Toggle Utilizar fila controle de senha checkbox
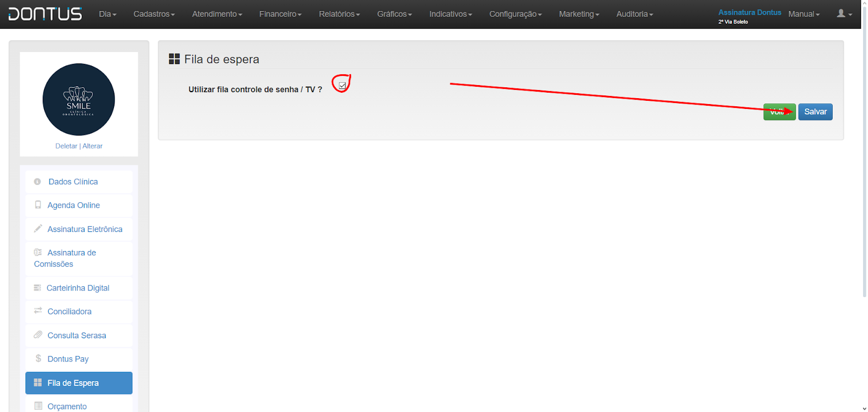The width and height of the screenshot is (868, 412). [x=342, y=86]
